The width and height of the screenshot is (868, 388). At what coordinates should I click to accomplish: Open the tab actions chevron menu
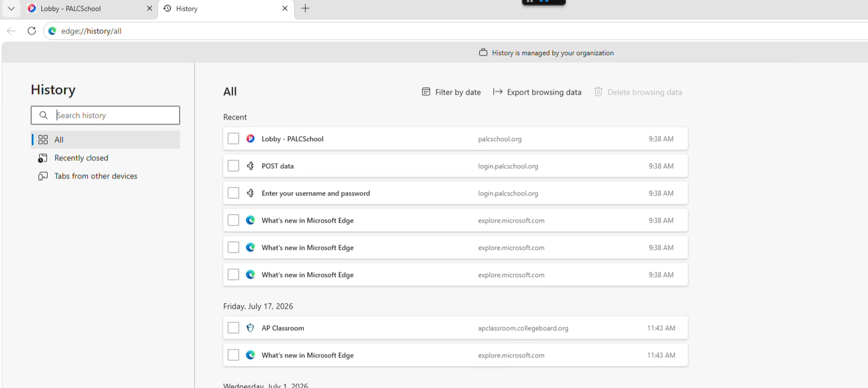click(11, 8)
